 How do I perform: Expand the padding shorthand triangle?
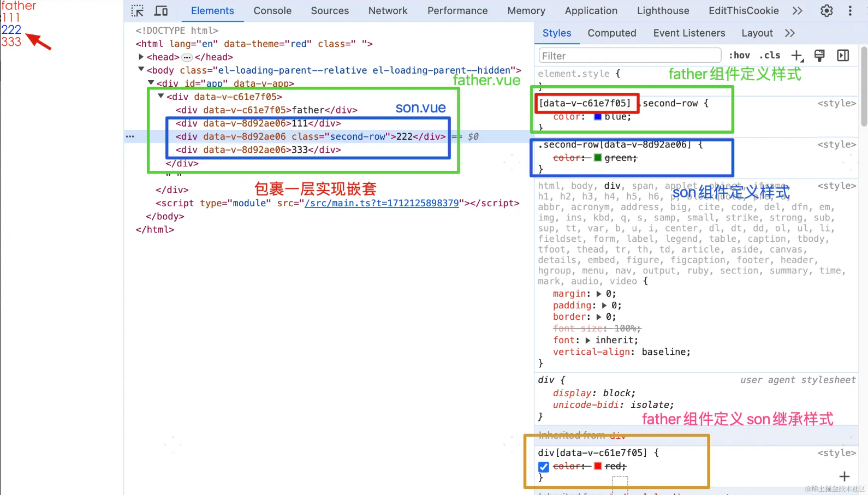click(604, 306)
